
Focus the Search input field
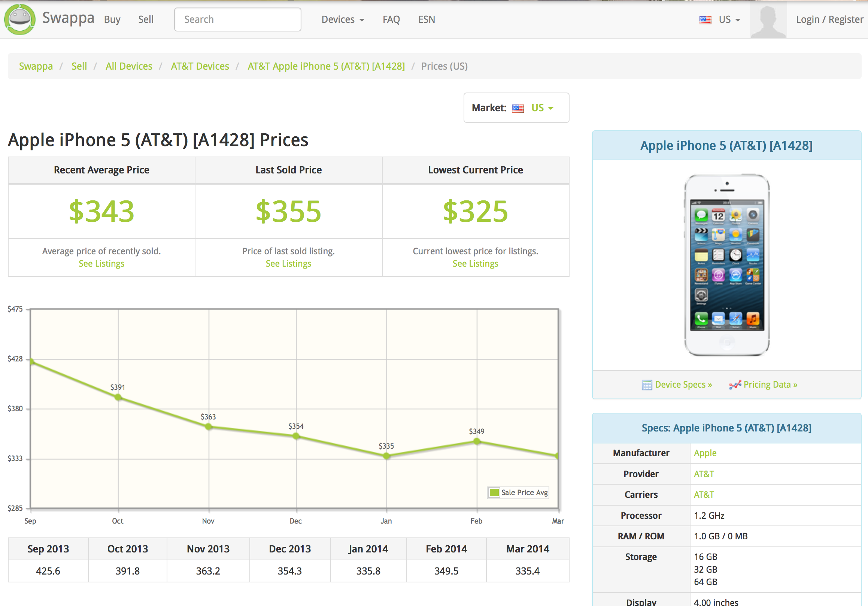pyautogui.click(x=237, y=19)
